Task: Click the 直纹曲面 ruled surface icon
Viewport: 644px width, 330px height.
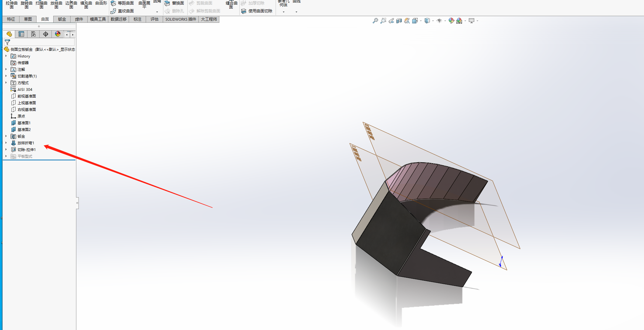Action: click(x=113, y=11)
